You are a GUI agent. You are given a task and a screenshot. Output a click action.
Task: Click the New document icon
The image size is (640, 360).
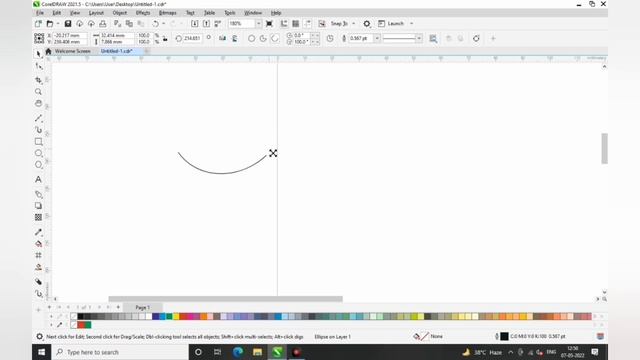point(38,24)
